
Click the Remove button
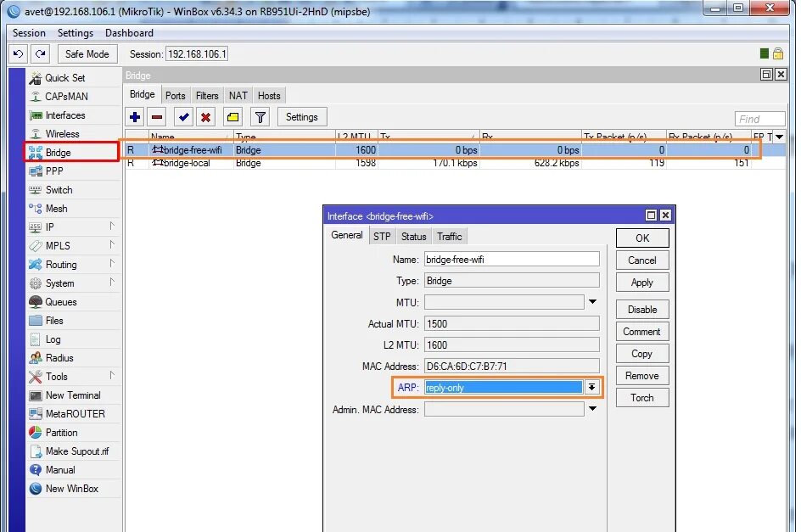(642, 376)
